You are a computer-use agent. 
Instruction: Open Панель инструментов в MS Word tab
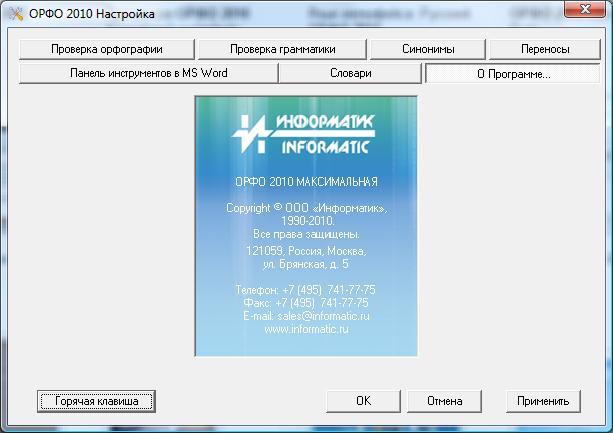click(147, 73)
